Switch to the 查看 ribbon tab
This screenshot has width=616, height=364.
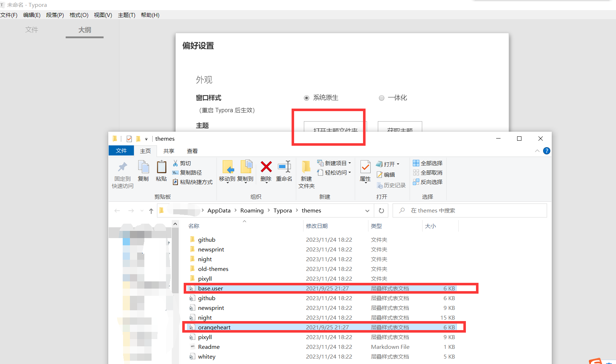(x=192, y=151)
